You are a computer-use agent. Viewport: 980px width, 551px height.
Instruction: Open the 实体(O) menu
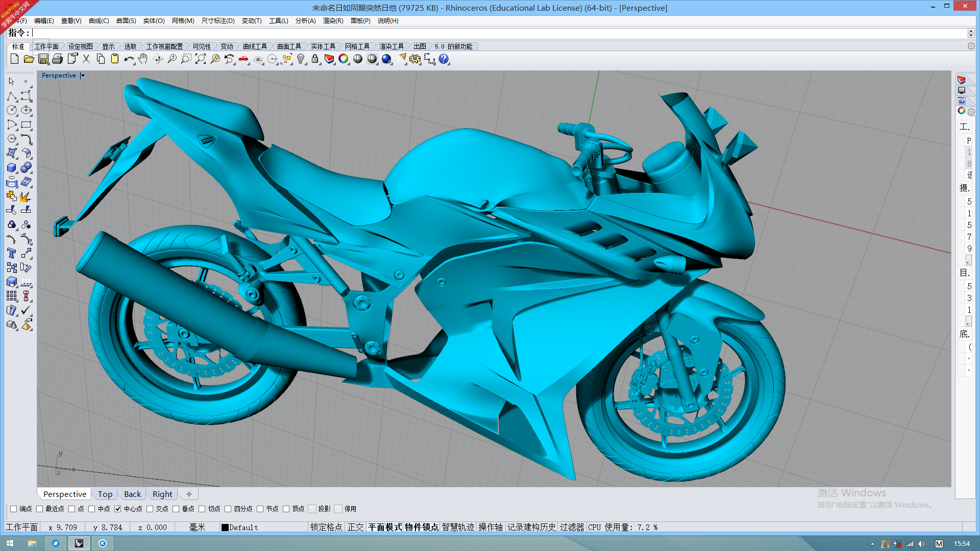(x=154, y=21)
